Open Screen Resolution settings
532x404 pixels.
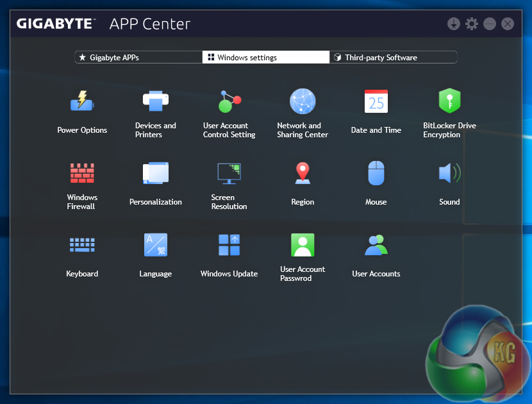tap(229, 174)
